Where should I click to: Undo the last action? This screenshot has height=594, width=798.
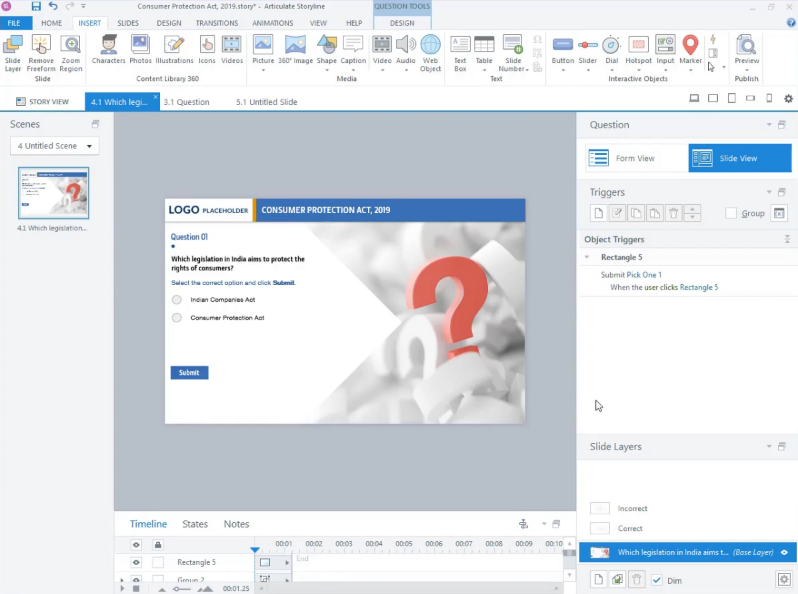tap(53, 6)
